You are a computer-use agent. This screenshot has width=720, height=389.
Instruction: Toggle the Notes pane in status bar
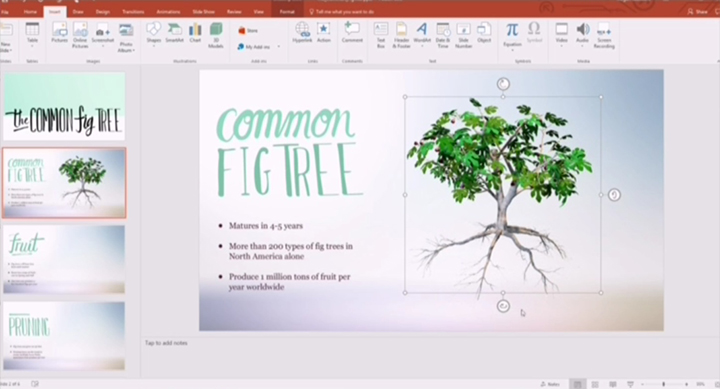(550, 384)
